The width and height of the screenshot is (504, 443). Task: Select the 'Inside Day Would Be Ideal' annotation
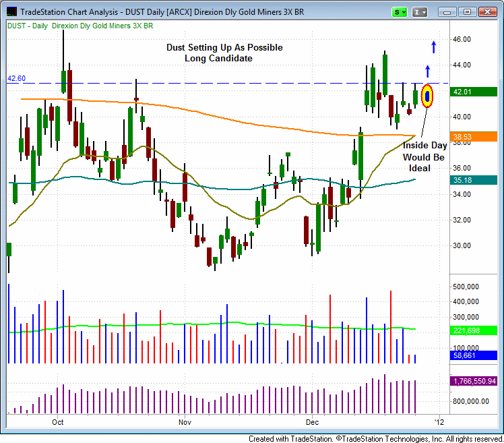424,156
